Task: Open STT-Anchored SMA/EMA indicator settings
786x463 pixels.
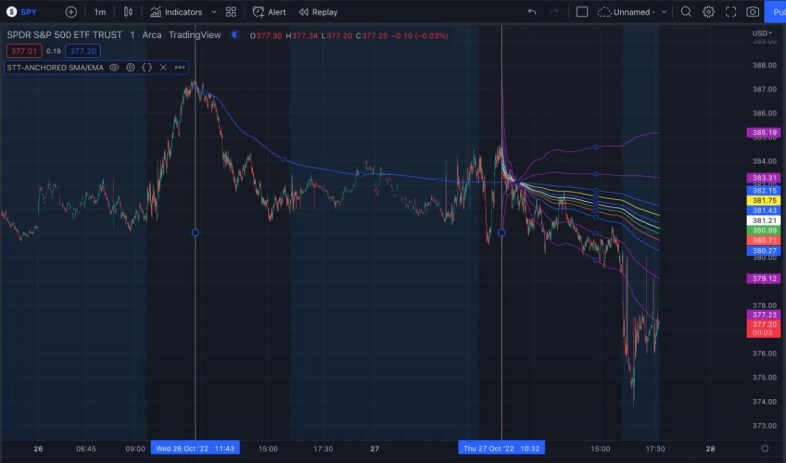Action: (130, 67)
